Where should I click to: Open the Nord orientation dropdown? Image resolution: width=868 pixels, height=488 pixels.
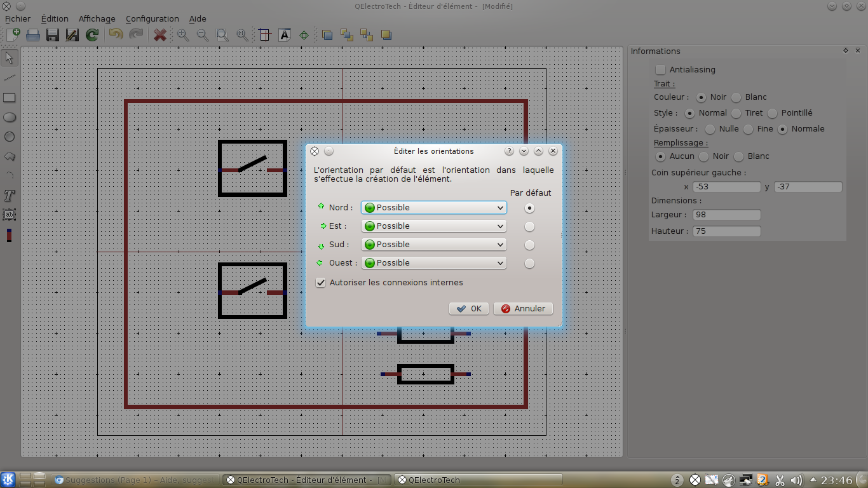pos(434,208)
